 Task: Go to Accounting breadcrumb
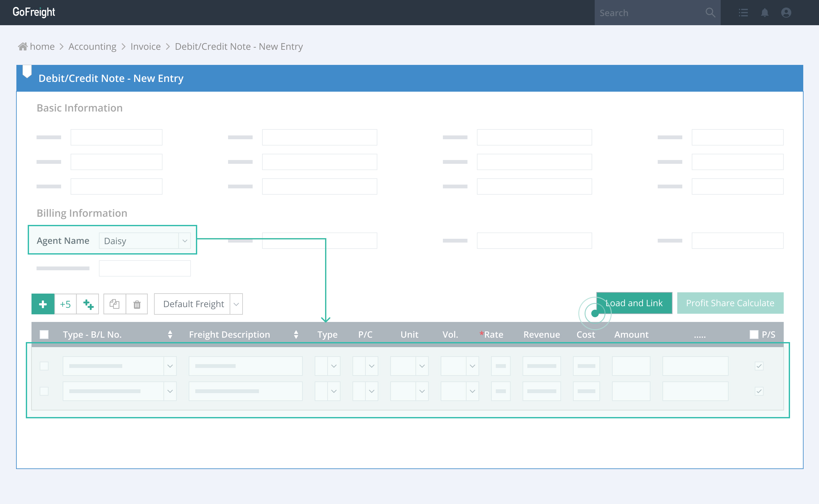92,46
